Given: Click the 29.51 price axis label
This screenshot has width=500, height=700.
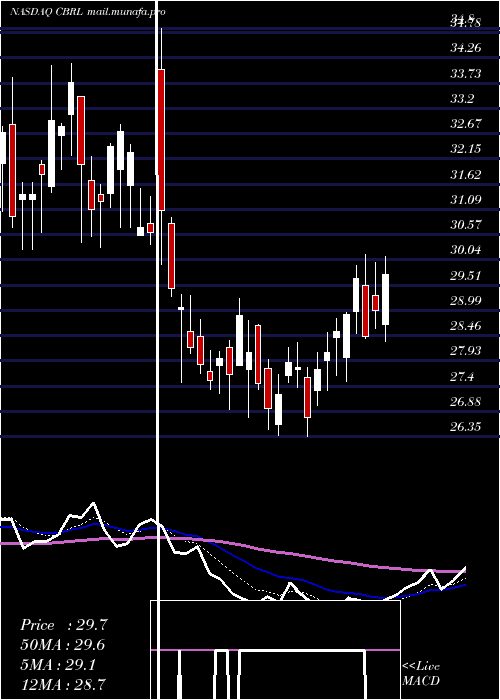Looking at the screenshot, I should 466,275.
